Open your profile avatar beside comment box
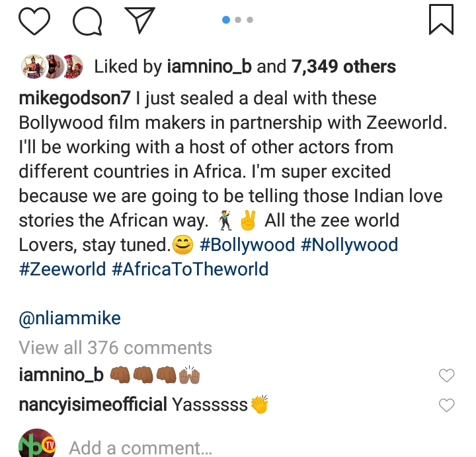Viewport: 476px width, 457px height. [37, 443]
